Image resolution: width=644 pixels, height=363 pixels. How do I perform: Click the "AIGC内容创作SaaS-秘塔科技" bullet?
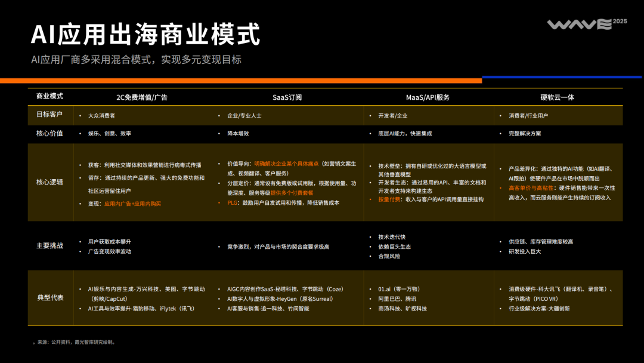coord(285,289)
